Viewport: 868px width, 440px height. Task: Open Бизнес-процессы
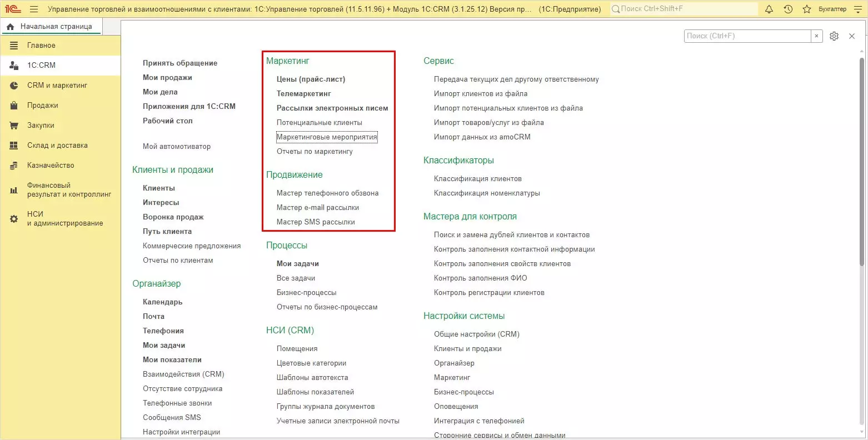pos(307,293)
